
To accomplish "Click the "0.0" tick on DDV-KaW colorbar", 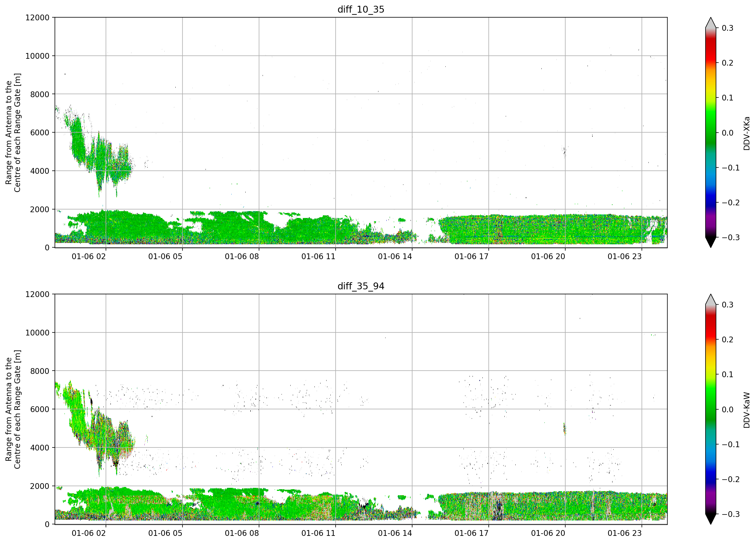I will coord(728,410).
